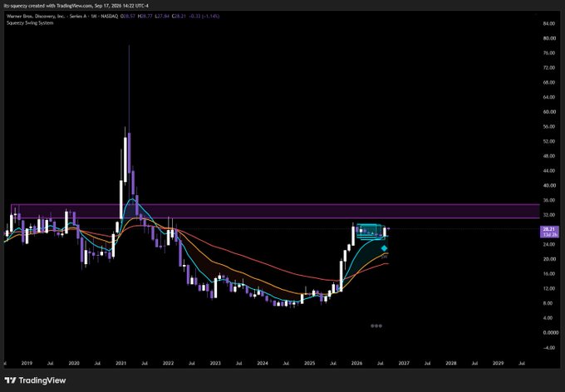Click the current price label 28.21

click(549, 228)
